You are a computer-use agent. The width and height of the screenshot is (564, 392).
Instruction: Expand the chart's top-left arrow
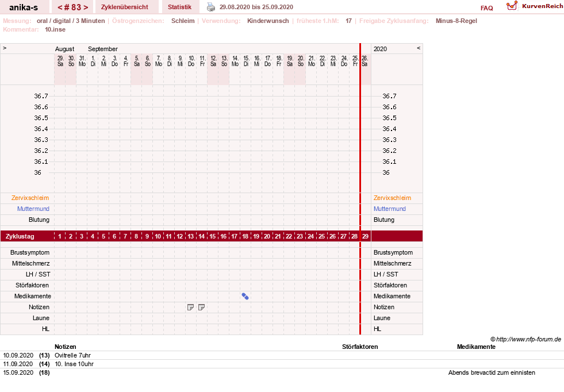5,48
